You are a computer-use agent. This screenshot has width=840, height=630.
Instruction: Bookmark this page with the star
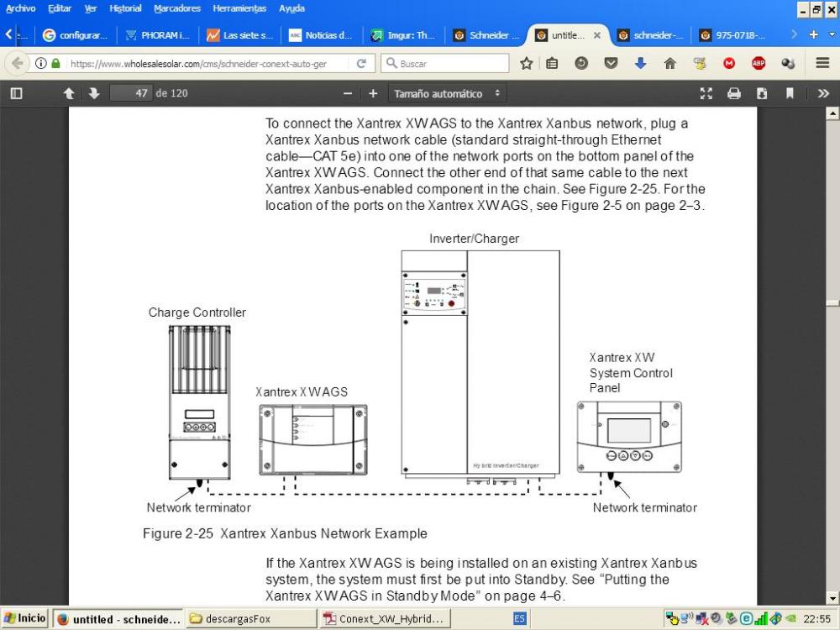click(x=527, y=64)
